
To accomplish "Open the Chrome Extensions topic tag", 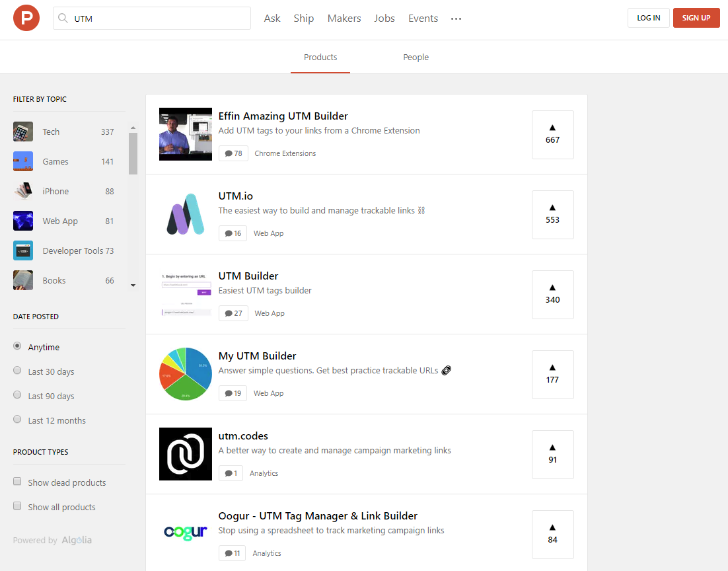I will [x=285, y=153].
